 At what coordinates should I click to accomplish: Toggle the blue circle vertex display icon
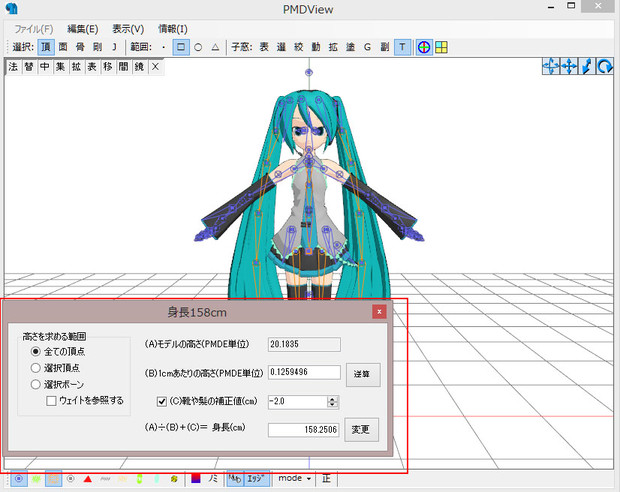coord(19,479)
